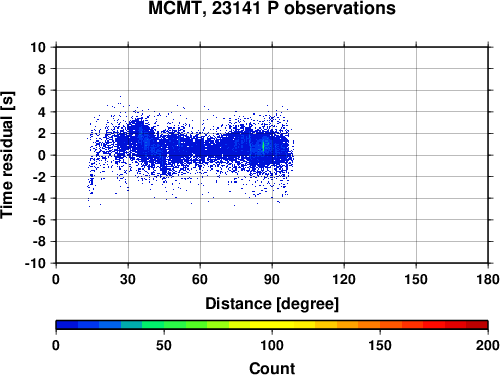Click y-axis tick label 0
Screen dimensions: 500x375
click(42, 155)
